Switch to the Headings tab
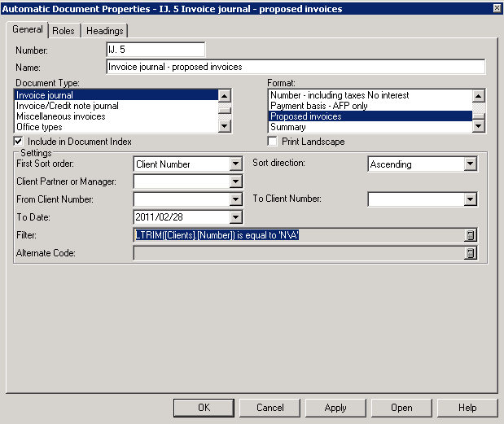The width and height of the screenshot is (504, 424). click(104, 31)
